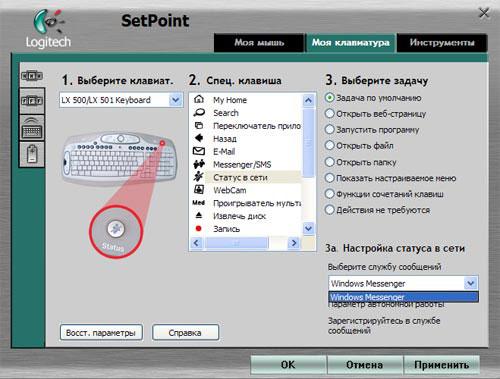Viewport: 500px width, 379px height.
Task: Click the My Home house icon
Action: point(199,99)
